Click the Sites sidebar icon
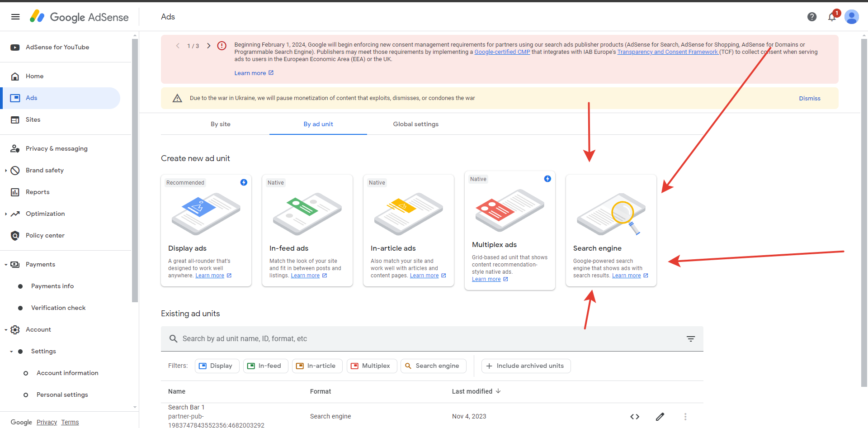Screen dimensions: 868x428 click(x=15, y=119)
